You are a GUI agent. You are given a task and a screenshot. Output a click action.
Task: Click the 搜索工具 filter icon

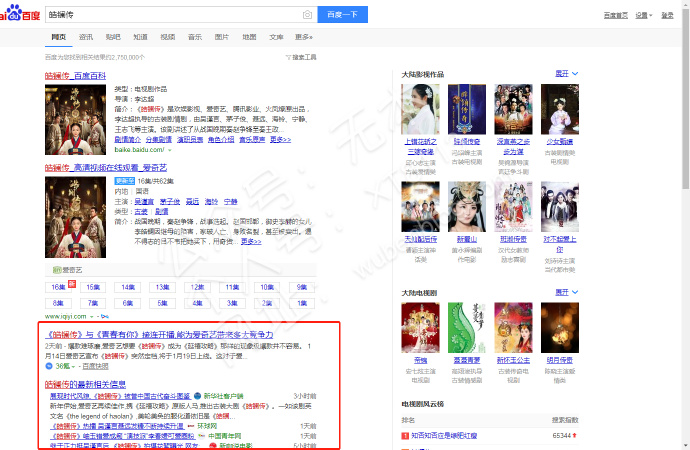[288, 57]
